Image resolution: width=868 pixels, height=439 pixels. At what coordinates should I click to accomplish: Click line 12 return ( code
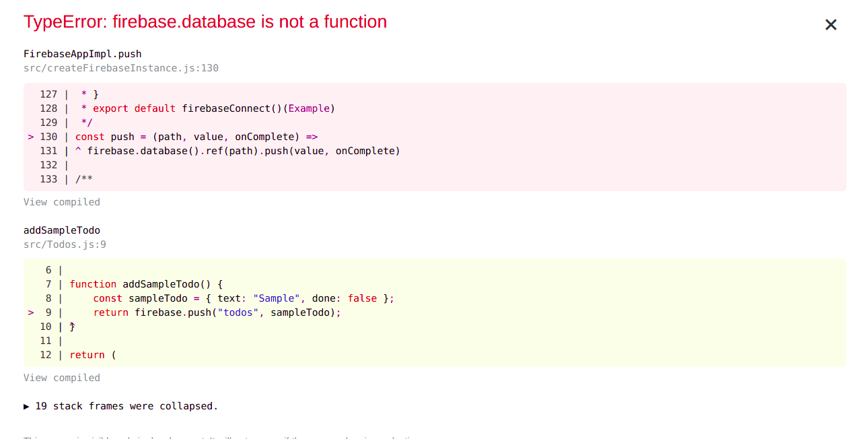(93, 355)
